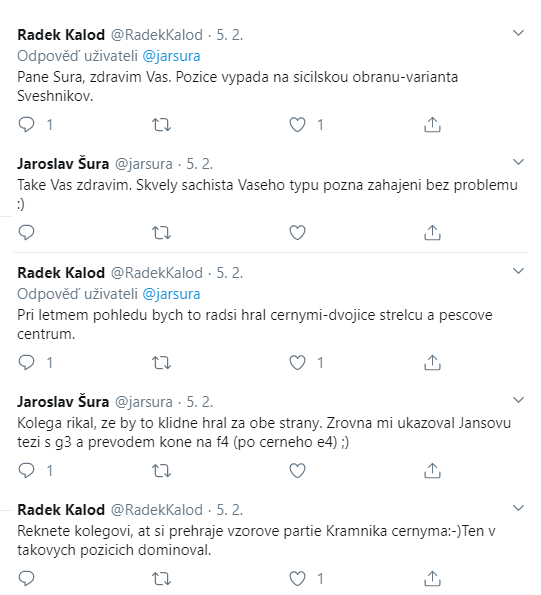Reply to the 'Kolega rikal' tweet

pyautogui.click(x=27, y=471)
